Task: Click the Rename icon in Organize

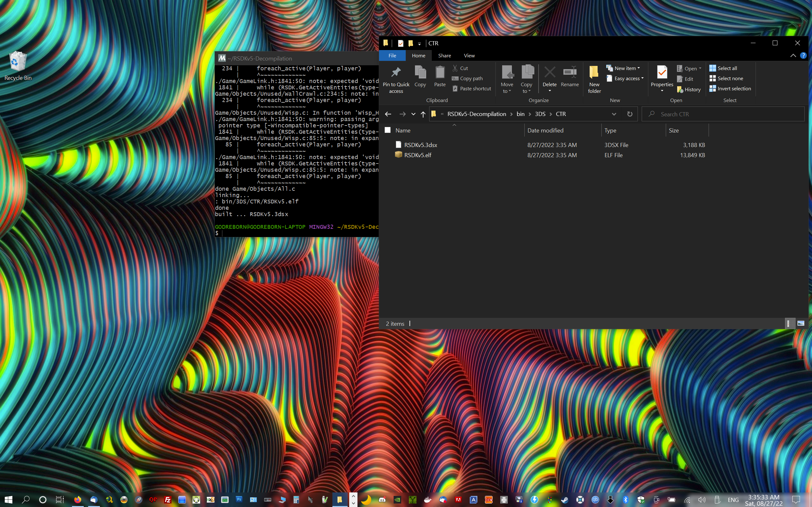Action: [569, 72]
